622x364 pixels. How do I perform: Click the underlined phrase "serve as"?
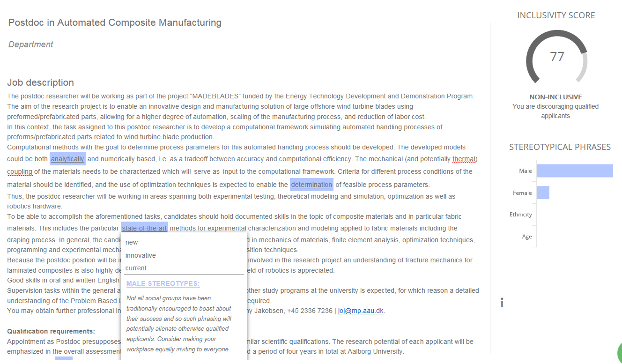[x=207, y=171]
